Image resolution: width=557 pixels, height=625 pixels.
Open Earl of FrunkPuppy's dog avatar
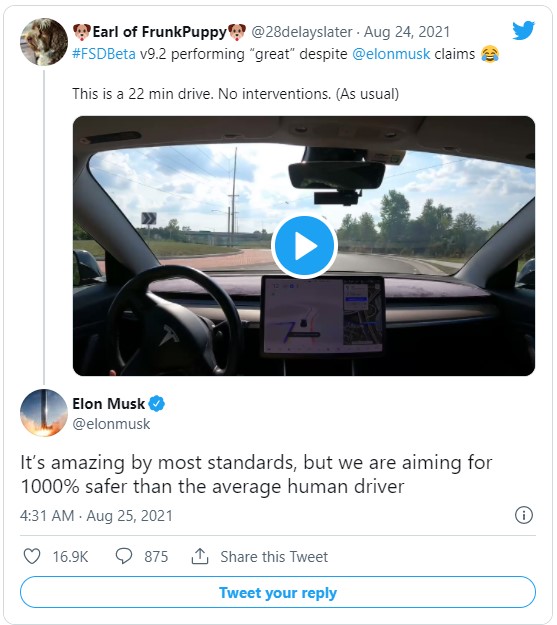44,42
